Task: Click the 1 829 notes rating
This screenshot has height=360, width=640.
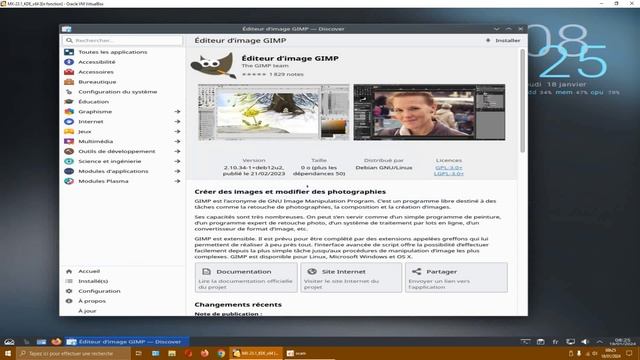Action: 273,74
